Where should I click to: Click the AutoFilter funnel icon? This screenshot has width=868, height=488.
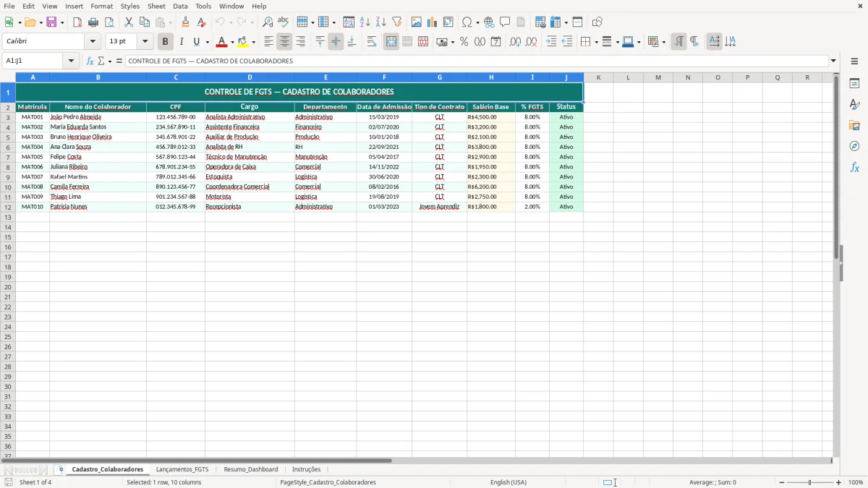pos(397,22)
